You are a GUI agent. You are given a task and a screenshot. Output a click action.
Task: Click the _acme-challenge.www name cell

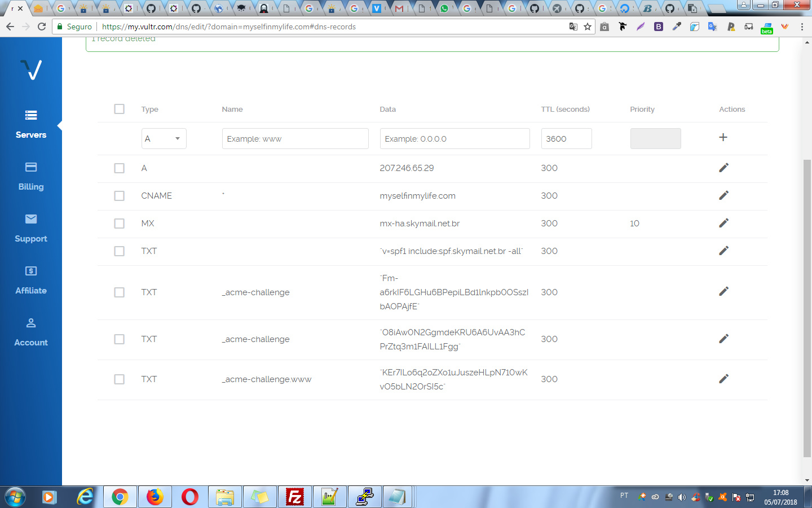[267, 379]
